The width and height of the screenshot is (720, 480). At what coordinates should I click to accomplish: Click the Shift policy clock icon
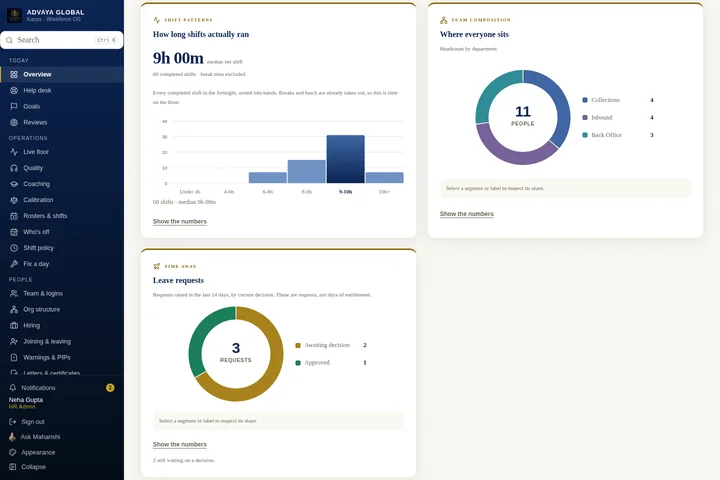click(x=14, y=248)
